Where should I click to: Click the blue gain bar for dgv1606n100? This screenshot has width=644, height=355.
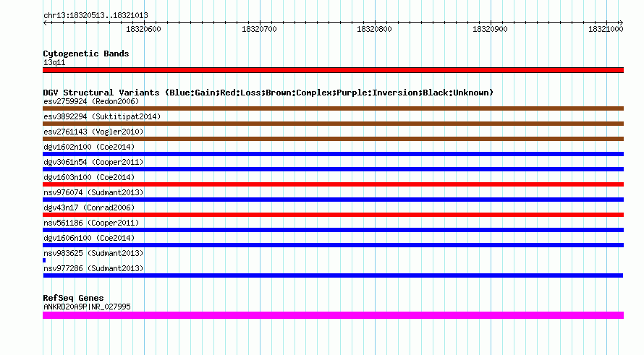pos(333,245)
